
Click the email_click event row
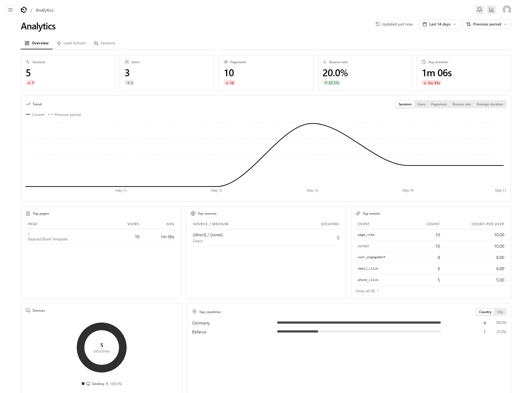tap(431, 268)
